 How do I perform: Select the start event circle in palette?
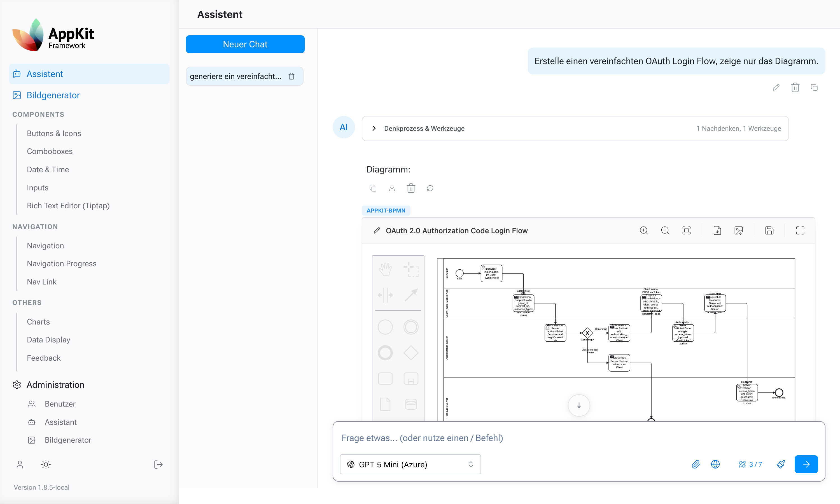click(385, 327)
